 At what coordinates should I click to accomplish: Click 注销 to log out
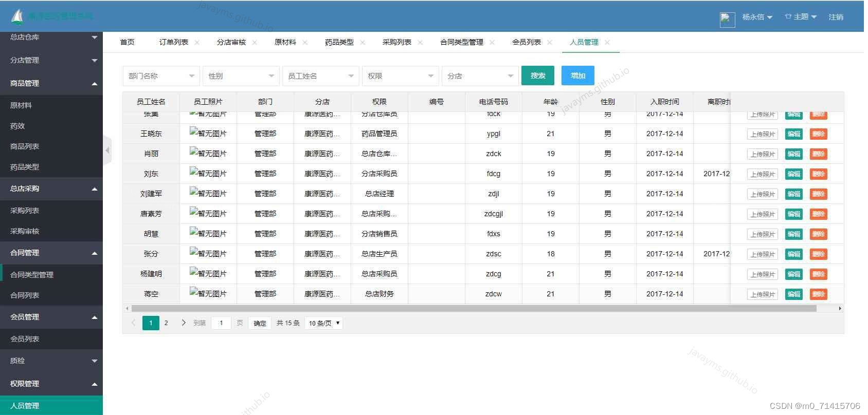click(x=836, y=17)
